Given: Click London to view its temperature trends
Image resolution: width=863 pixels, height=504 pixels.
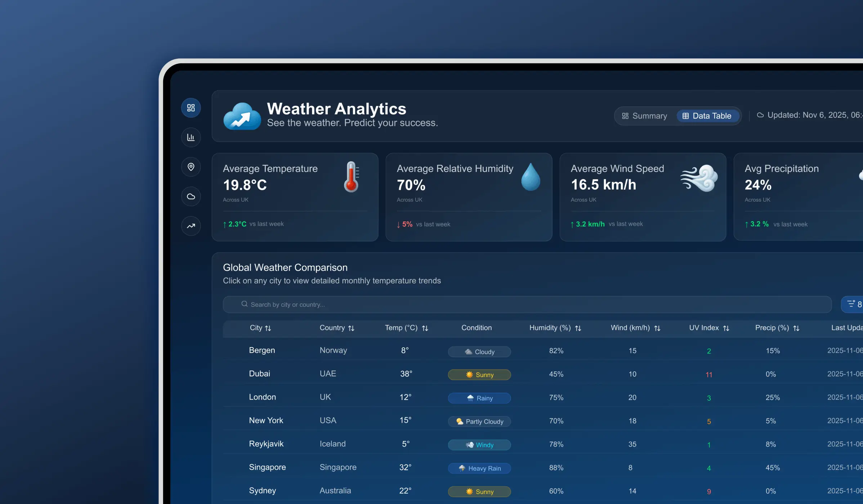Looking at the screenshot, I should pos(262,397).
